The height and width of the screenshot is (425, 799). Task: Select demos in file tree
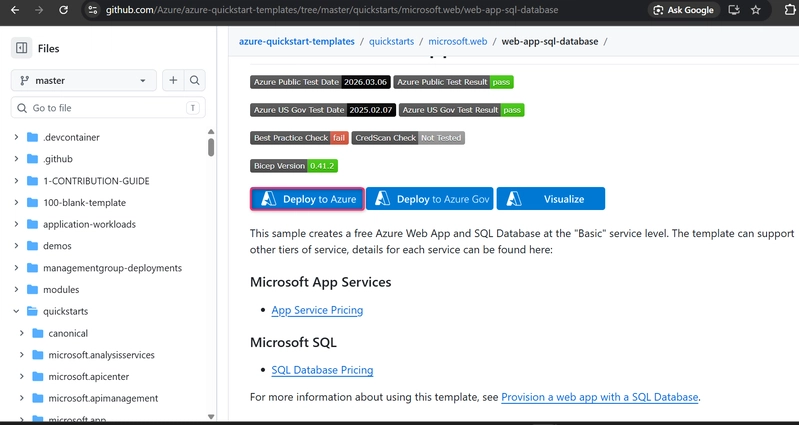(x=57, y=246)
